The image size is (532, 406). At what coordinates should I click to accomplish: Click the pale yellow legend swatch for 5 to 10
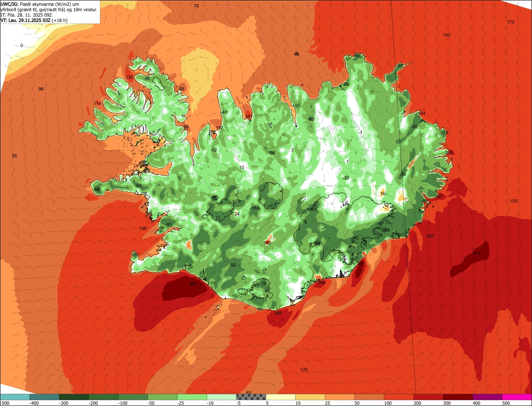(x=281, y=397)
